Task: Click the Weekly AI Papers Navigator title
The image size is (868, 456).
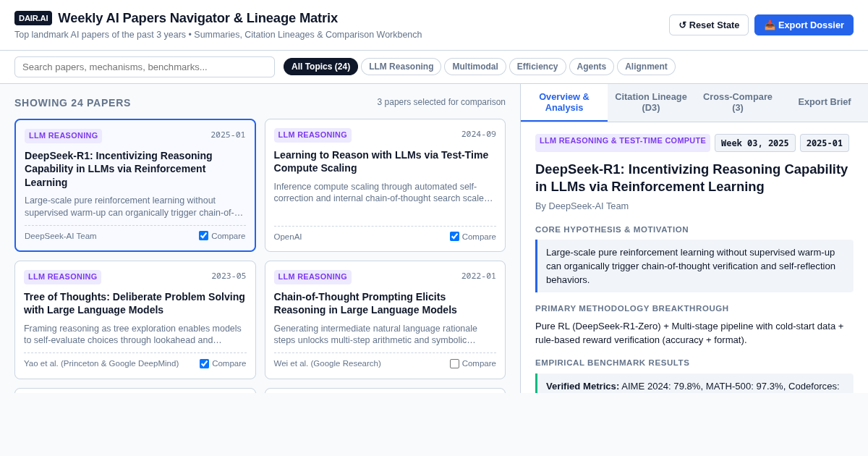Action: (197, 18)
